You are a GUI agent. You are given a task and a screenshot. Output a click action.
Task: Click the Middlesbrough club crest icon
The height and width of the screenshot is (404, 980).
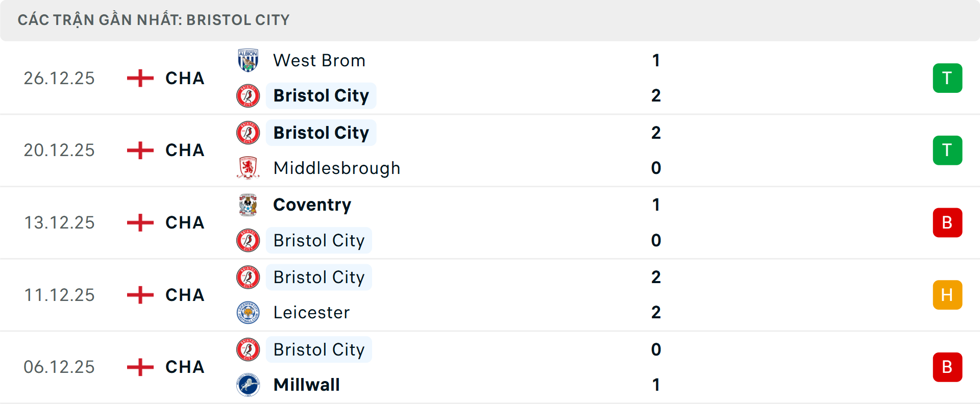point(248,168)
